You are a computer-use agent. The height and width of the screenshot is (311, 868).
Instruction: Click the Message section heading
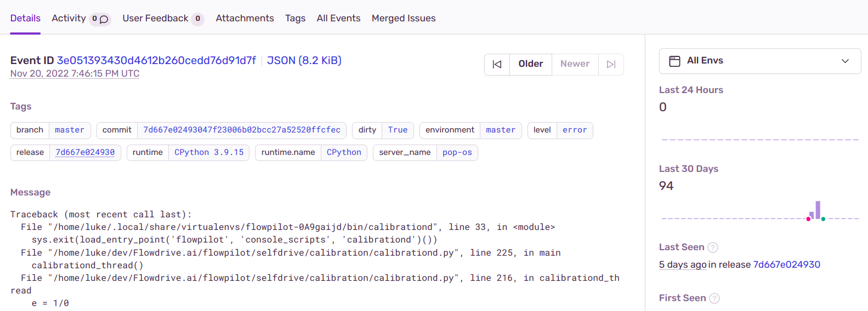[30, 192]
